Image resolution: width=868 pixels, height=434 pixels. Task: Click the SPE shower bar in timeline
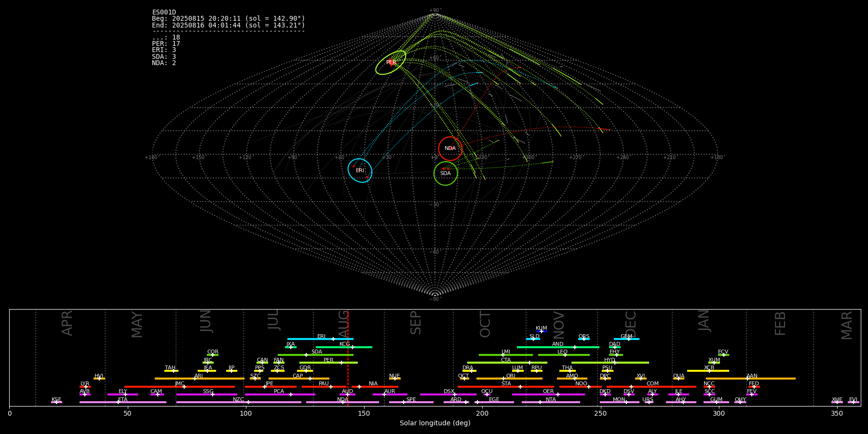[411, 402]
